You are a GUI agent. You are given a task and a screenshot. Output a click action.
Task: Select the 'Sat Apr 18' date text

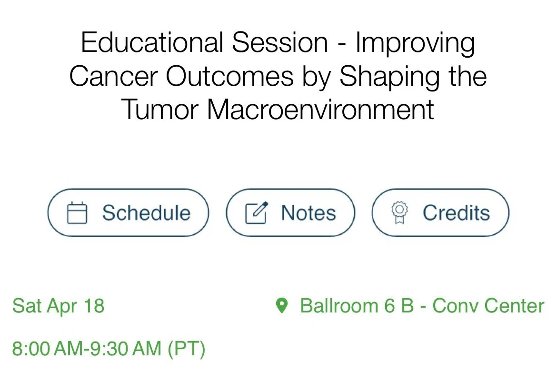click(58, 305)
